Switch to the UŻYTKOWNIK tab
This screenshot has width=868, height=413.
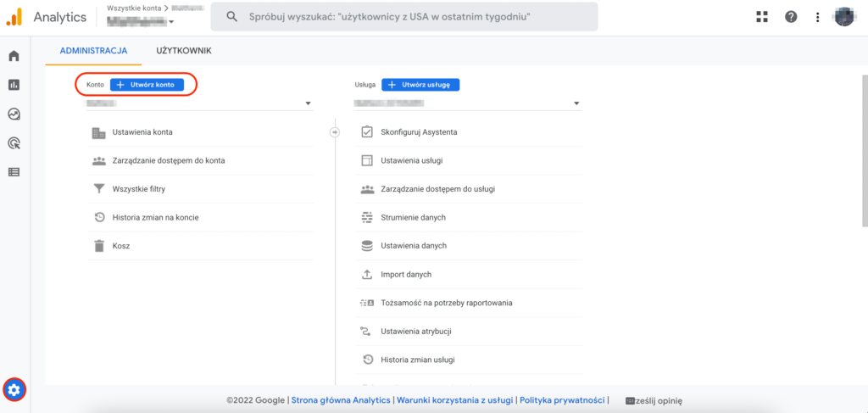pyautogui.click(x=183, y=51)
